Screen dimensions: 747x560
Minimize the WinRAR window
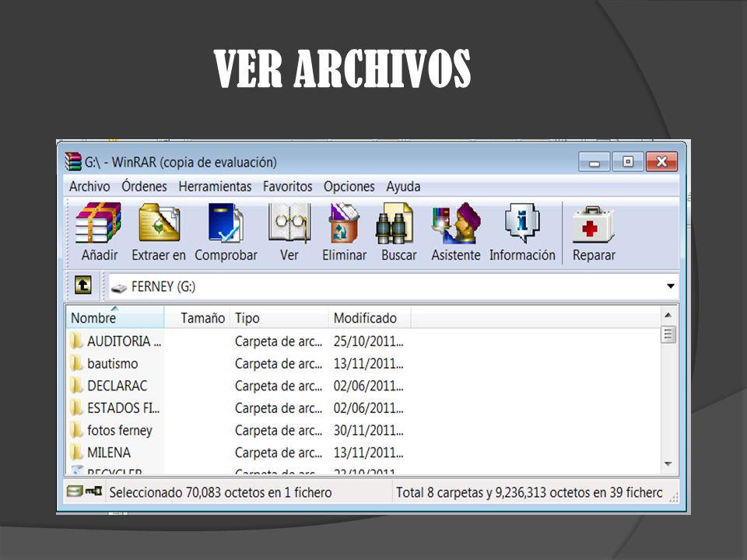[x=594, y=162]
